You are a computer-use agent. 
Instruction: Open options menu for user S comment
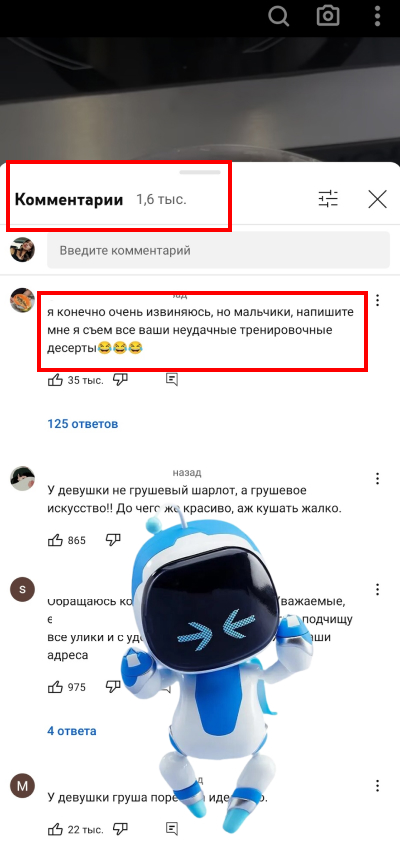pos(377,590)
